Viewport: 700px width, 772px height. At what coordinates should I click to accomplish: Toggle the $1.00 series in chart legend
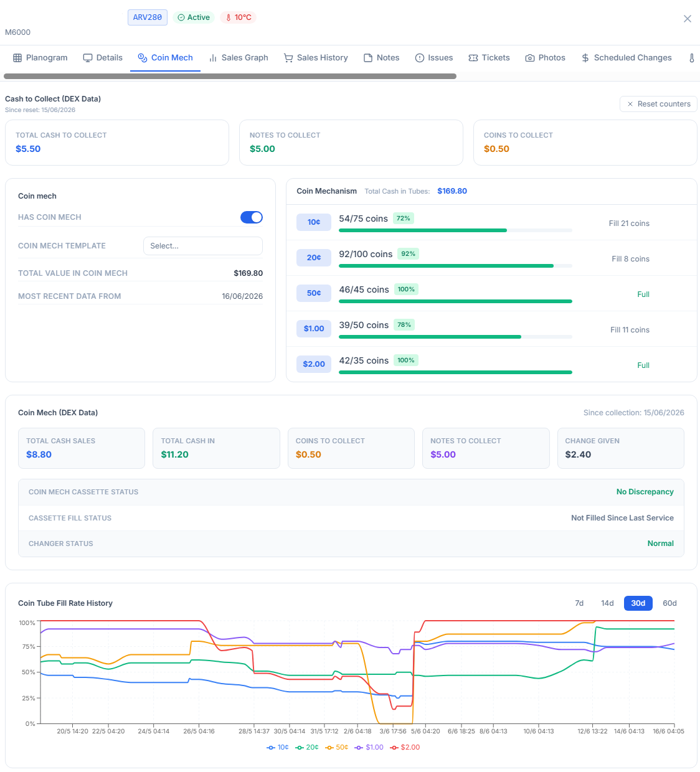pos(369,747)
